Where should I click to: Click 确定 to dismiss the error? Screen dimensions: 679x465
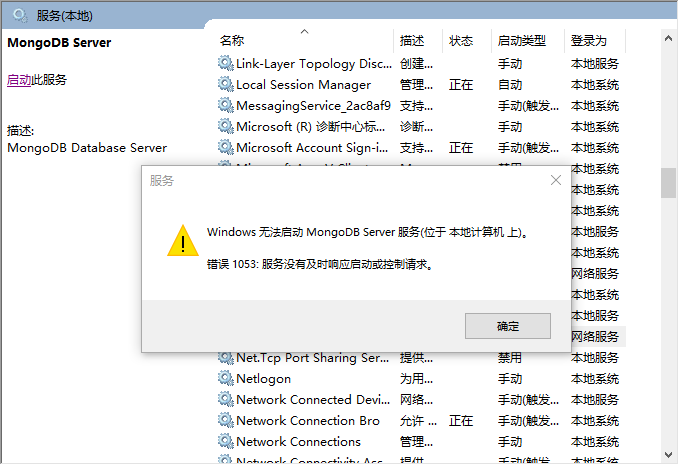click(507, 326)
